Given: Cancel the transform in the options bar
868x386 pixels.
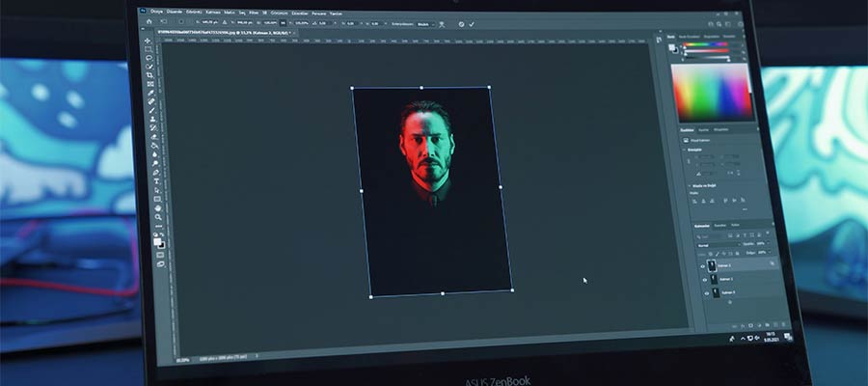Looking at the screenshot, I should point(461,24).
